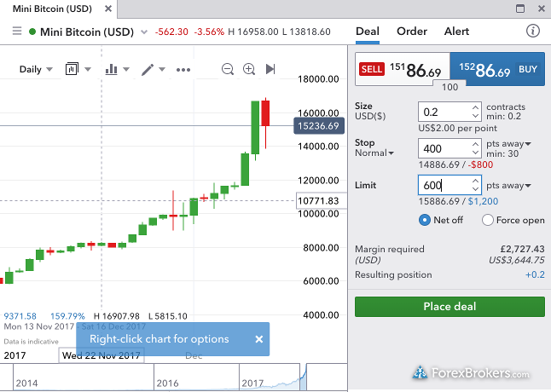Click the Wed 22 Nov 2017 date label

point(101,355)
